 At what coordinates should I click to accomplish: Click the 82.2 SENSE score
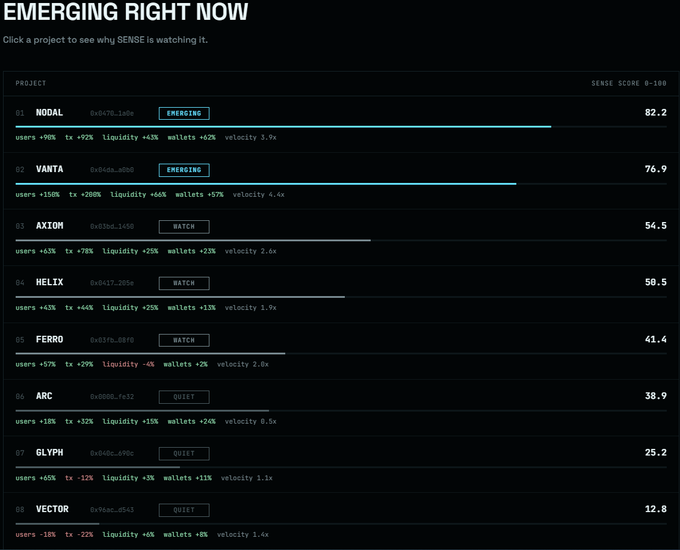coord(655,113)
